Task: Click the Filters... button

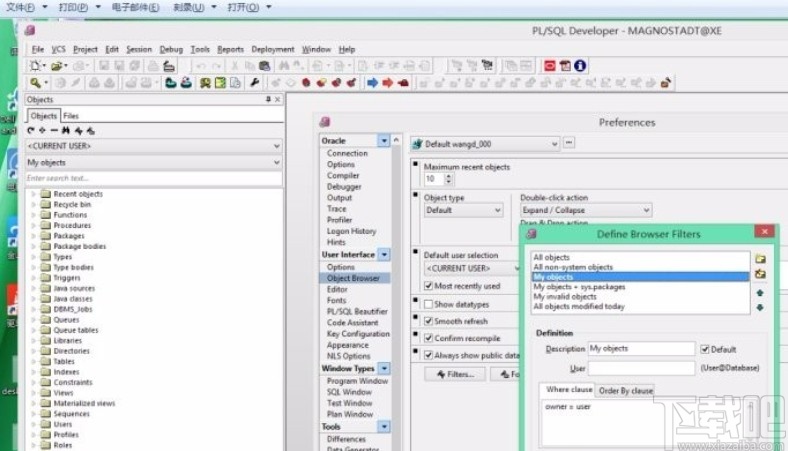Action: pyautogui.click(x=455, y=375)
